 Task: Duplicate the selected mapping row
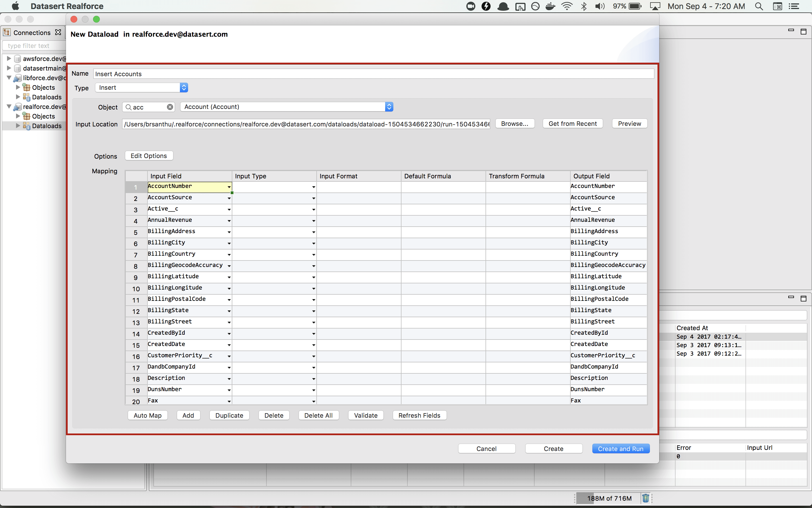click(x=229, y=415)
